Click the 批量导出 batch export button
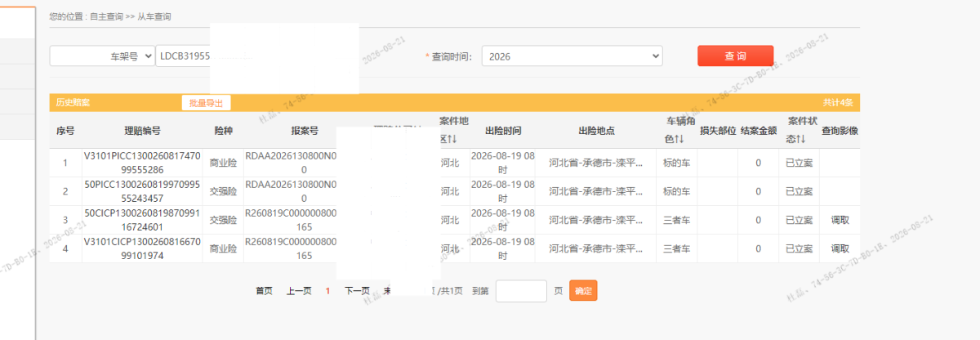 pyautogui.click(x=207, y=102)
